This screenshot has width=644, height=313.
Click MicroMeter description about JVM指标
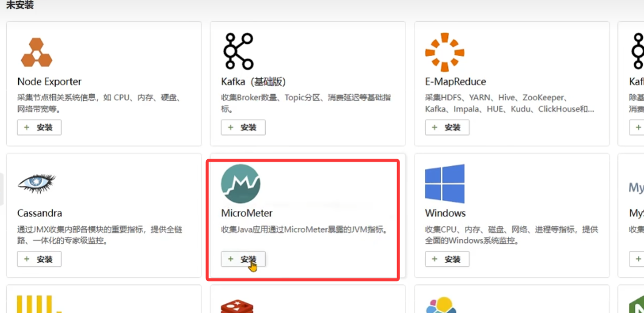coord(304,230)
